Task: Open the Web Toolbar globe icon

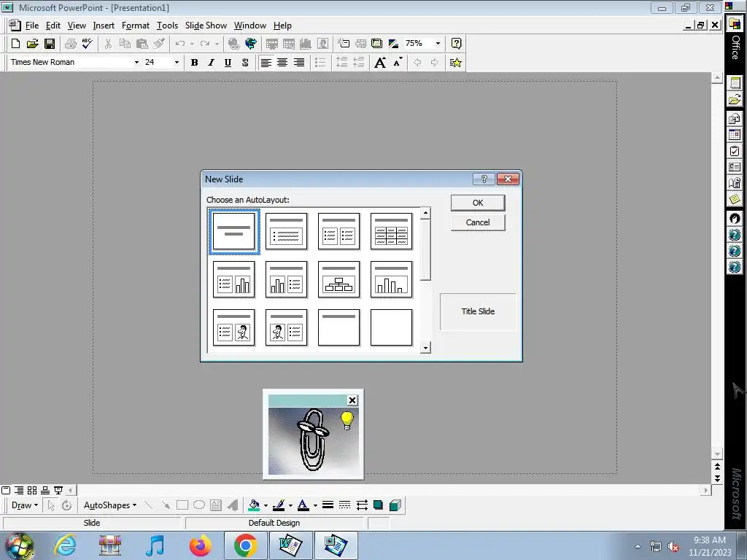Action: click(x=251, y=44)
